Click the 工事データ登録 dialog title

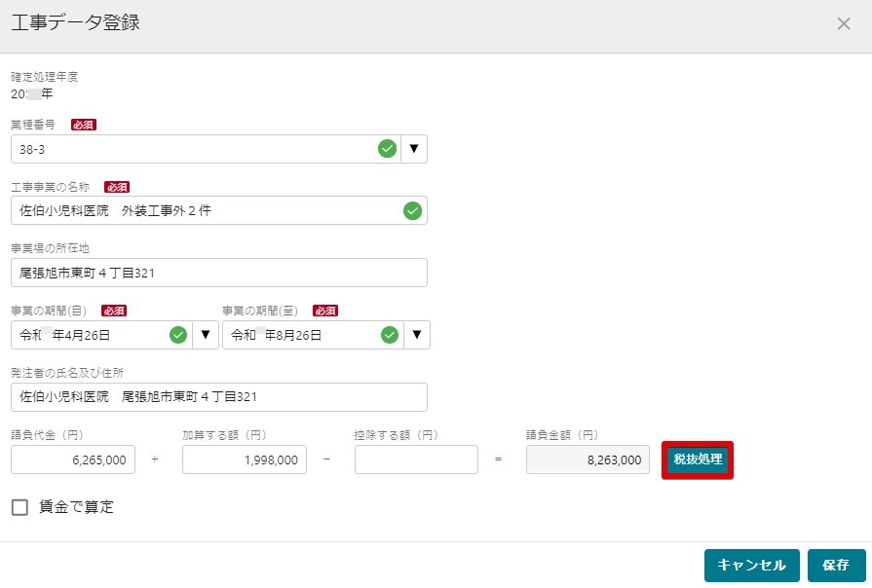pyautogui.click(x=76, y=22)
